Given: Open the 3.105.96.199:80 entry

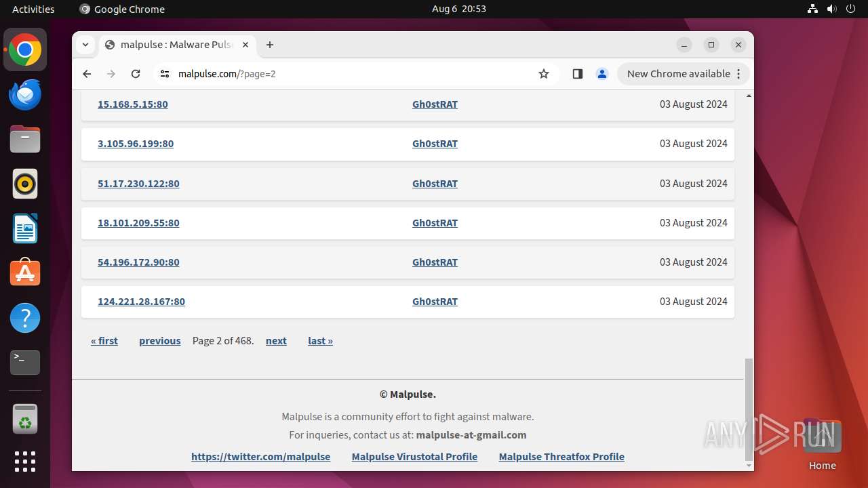Looking at the screenshot, I should click(x=136, y=144).
